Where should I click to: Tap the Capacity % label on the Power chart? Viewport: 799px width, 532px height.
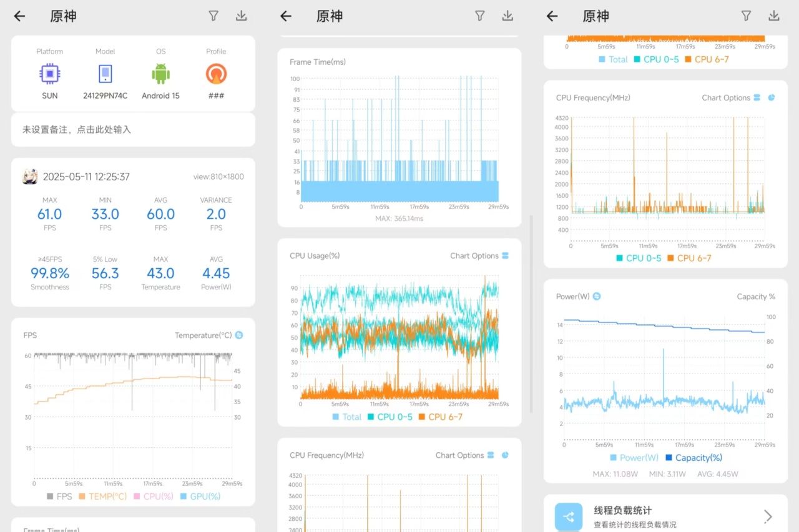(756, 297)
